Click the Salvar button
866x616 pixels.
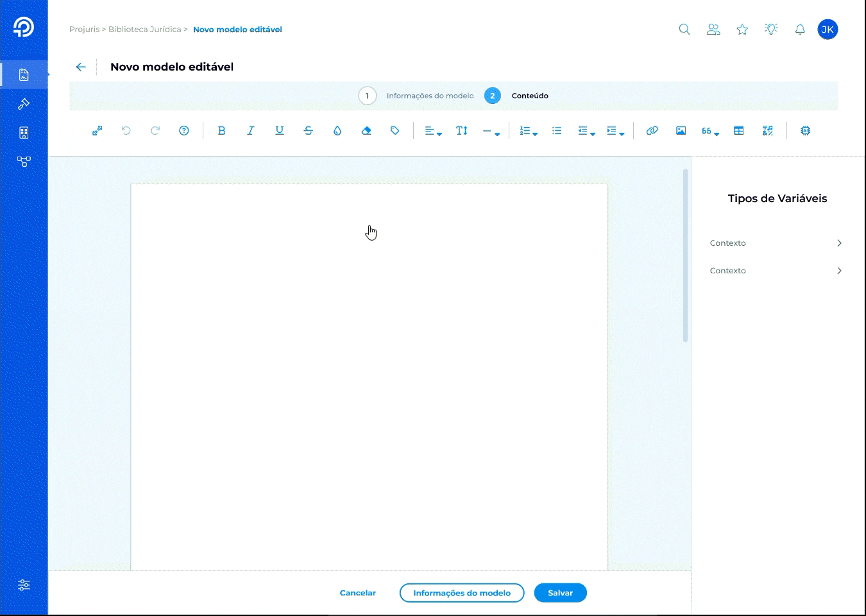(x=560, y=593)
